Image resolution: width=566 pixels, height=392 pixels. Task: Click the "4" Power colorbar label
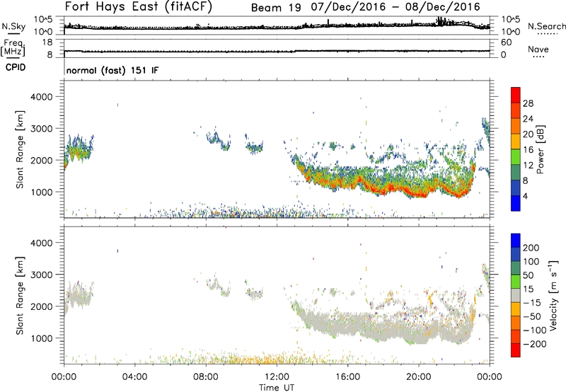[525, 197]
